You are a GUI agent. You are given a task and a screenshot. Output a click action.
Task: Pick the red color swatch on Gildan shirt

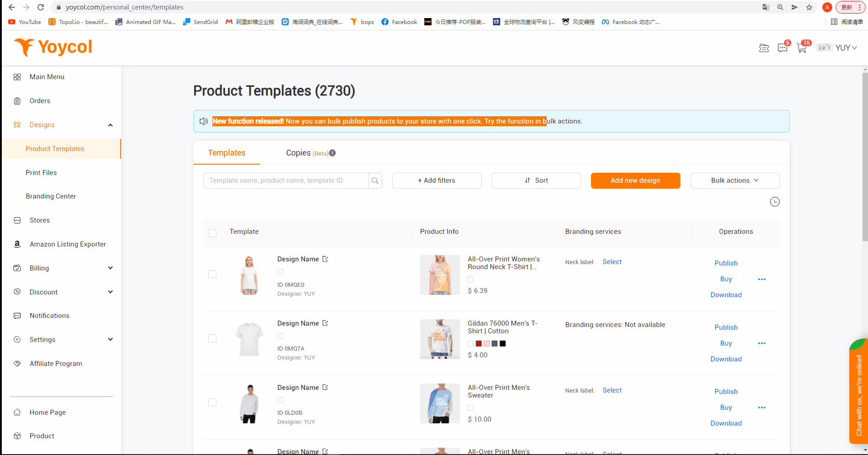pos(479,343)
